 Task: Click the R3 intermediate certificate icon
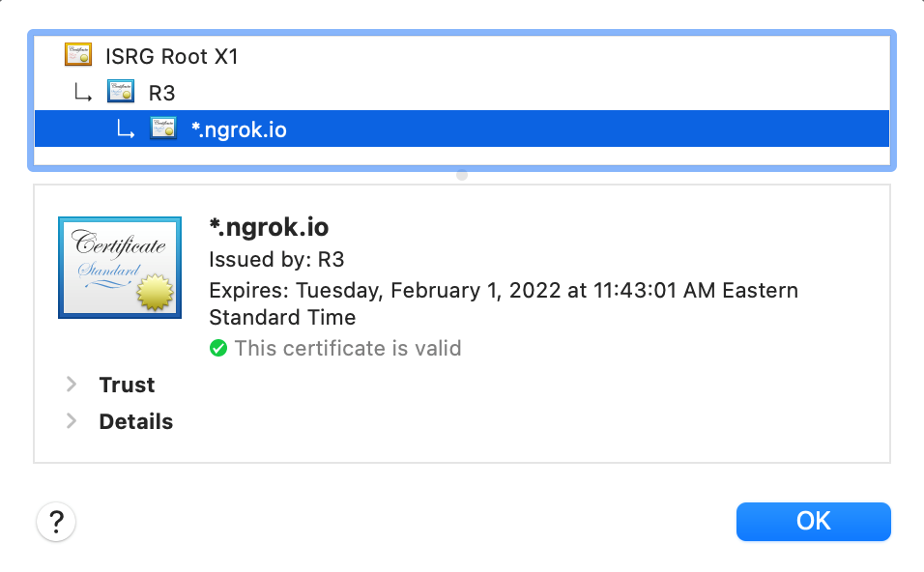click(x=121, y=92)
